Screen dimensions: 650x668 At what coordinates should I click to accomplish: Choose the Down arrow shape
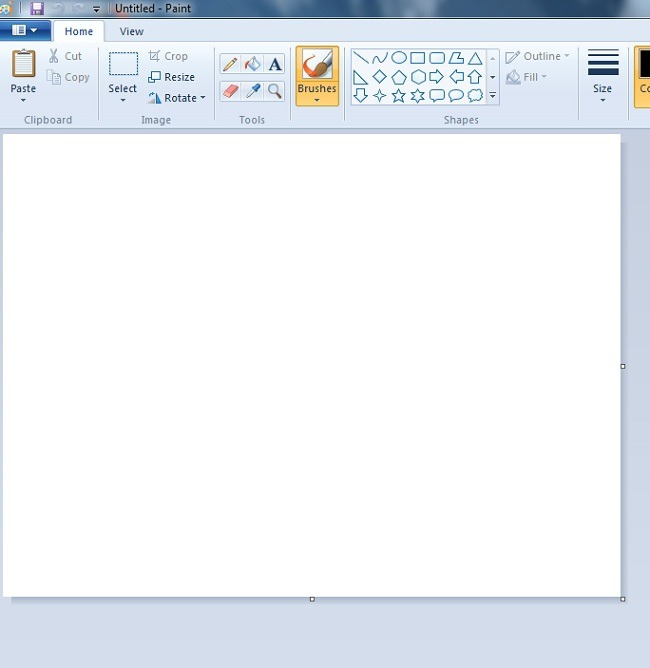(x=361, y=95)
